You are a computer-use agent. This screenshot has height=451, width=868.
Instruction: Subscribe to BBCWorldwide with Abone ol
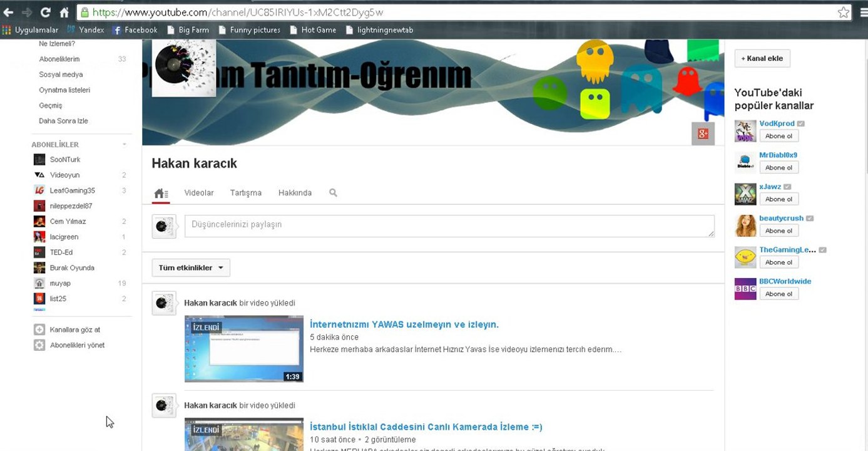click(x=779, y=294)
